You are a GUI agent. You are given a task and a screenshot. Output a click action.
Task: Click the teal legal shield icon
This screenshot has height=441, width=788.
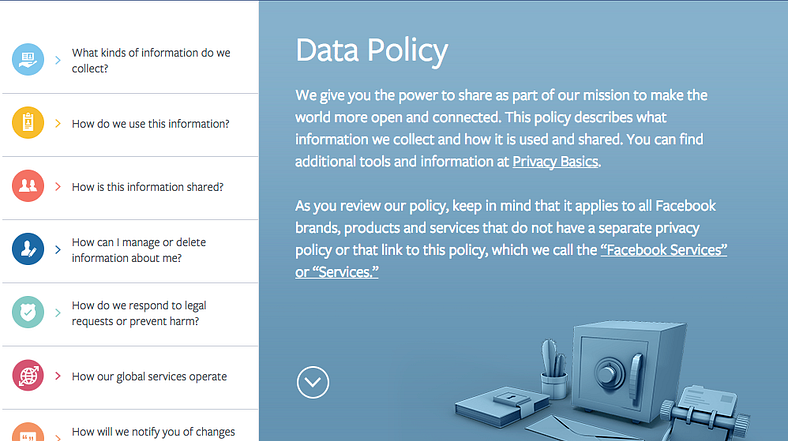[28, 312]
